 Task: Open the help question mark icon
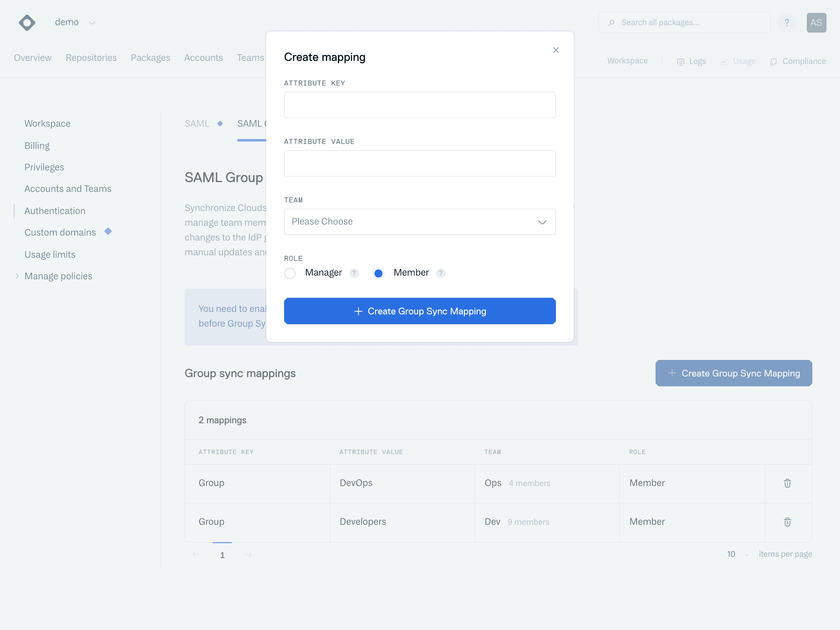click(787, 23)
